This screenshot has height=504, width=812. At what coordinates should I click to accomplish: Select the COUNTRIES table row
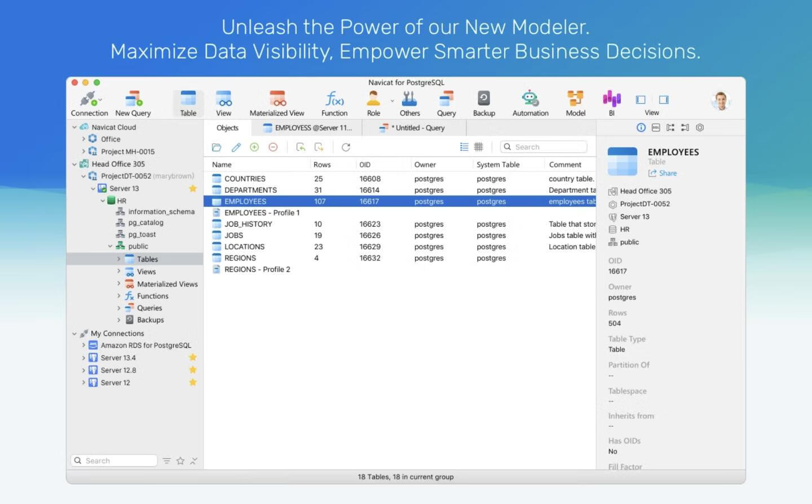[x=399, y=179]
